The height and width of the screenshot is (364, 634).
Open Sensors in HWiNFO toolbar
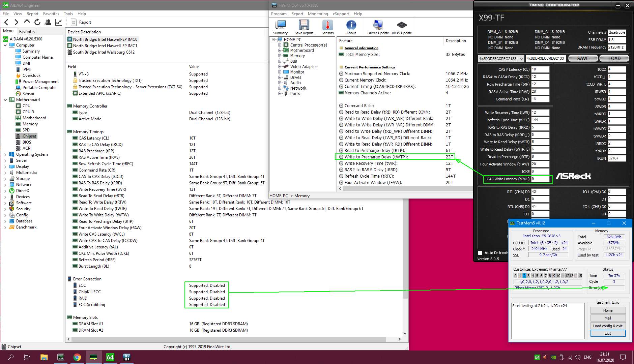tap(327, 27)
